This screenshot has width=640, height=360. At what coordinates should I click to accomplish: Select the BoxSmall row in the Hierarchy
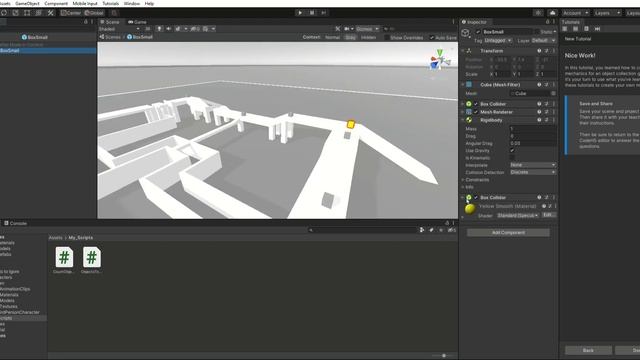(48, 51)
